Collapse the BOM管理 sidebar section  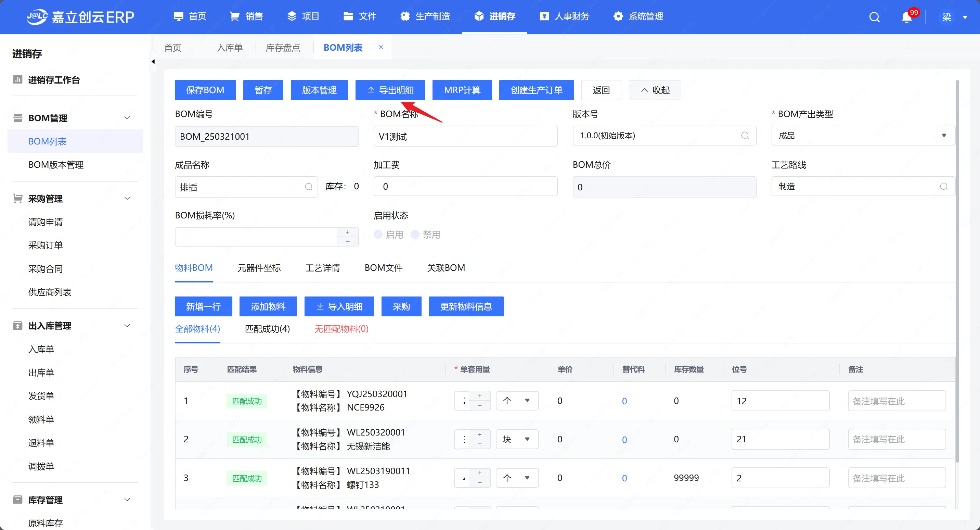click(127, 118)
